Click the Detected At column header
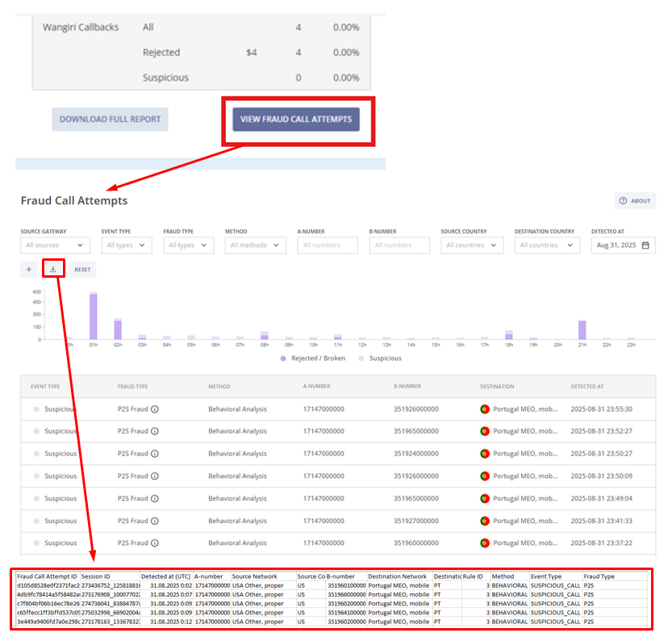Screen dimensions: 672x637 coord(586,386)
